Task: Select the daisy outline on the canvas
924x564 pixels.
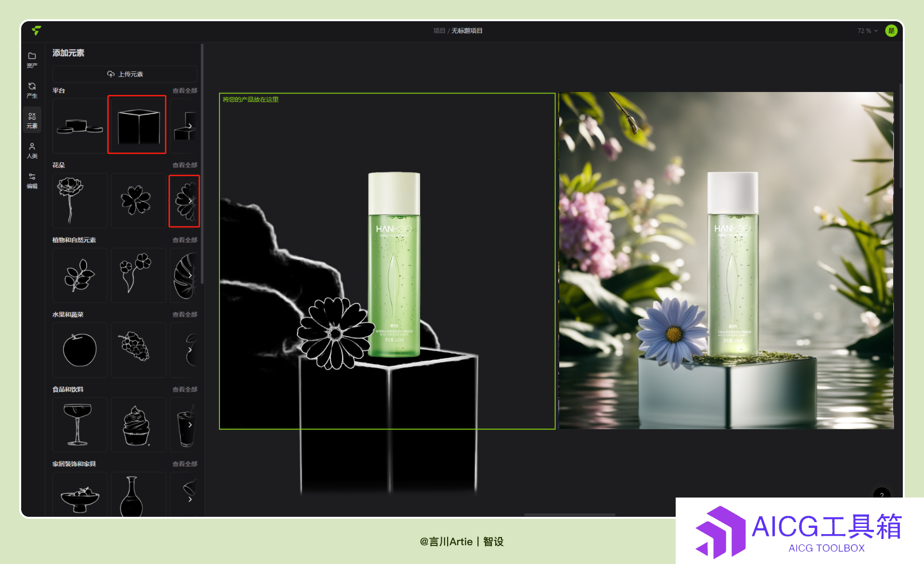Action: click(x=335, y=333)
